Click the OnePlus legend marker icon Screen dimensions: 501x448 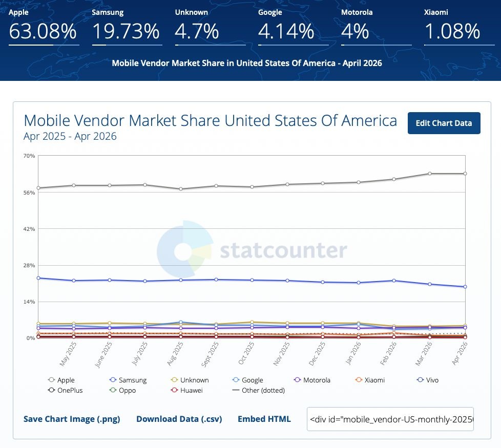click(51, 390)
